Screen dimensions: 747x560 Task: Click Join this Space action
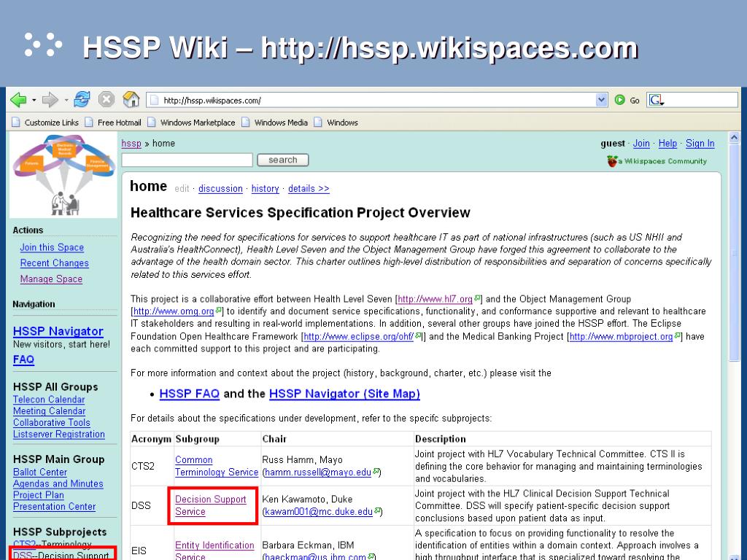[x=52, y=248]
